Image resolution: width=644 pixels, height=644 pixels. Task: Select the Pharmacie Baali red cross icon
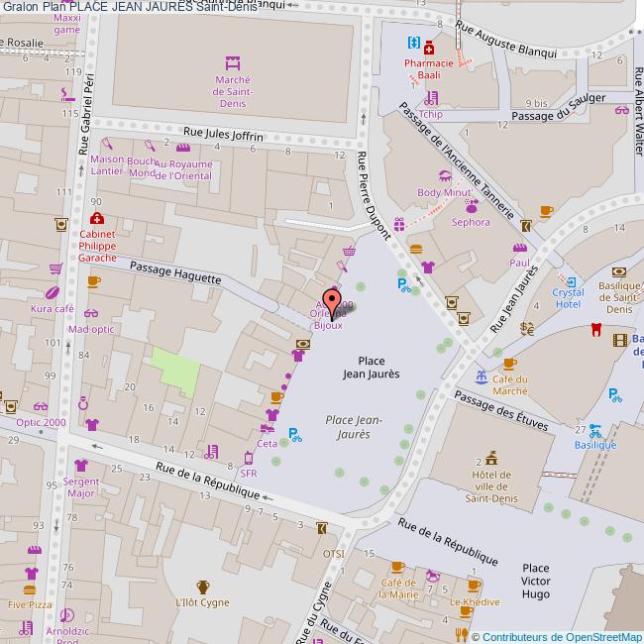(x=428, y=49)
